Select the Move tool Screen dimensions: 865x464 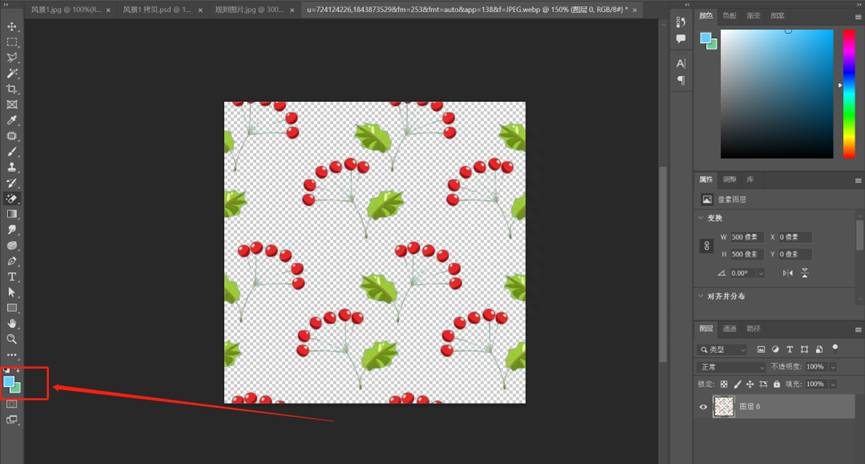pyautogui.click(x=12, y=27)
